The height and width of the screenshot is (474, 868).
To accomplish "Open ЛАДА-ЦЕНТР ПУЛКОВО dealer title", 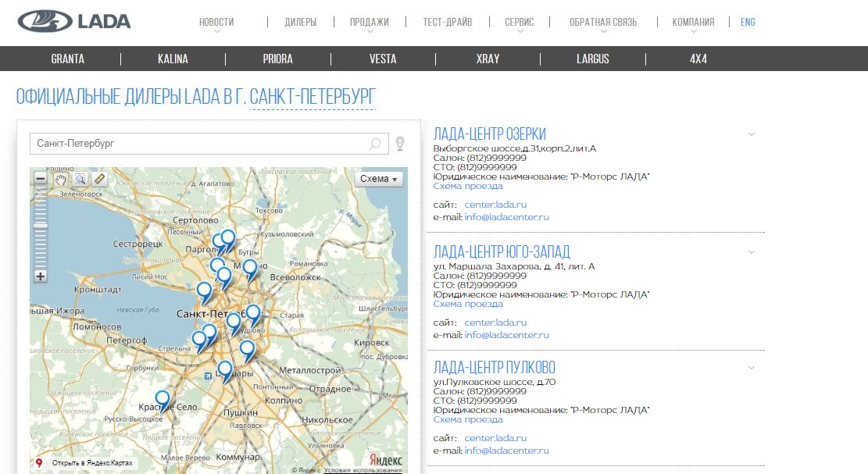I will pyautogui.click(x=495, y=367).
